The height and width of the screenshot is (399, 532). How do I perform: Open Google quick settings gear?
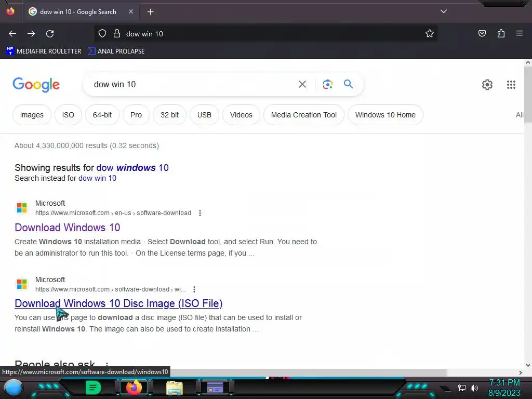coord(487,85)
